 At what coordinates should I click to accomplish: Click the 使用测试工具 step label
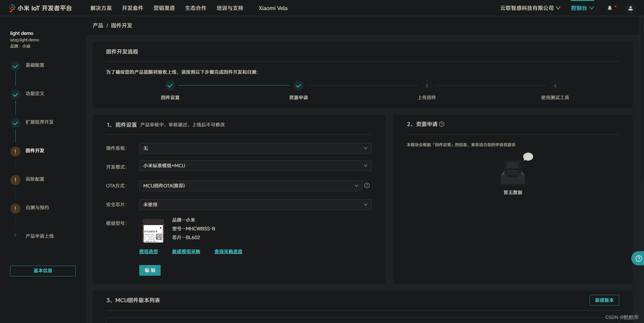tap(555, 98)
